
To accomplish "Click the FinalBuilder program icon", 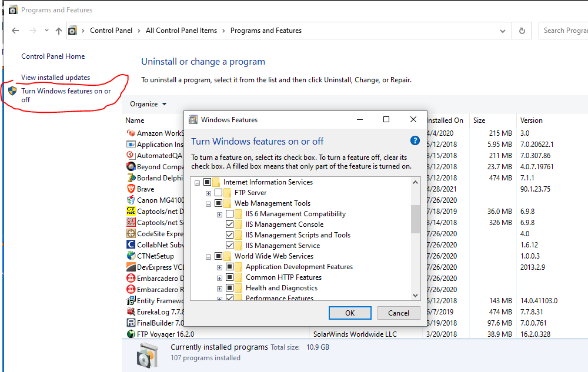I will click(131, 323).
